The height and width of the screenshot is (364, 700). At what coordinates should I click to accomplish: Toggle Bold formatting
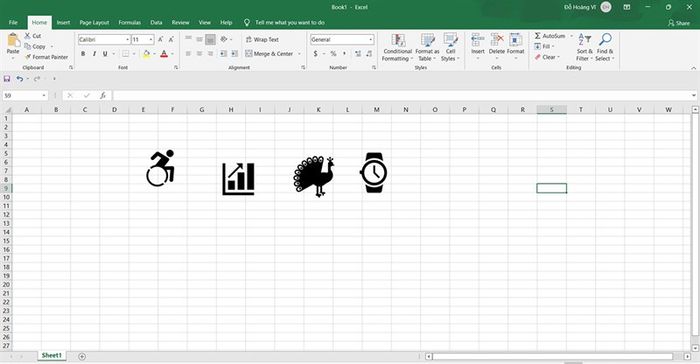click(x=83, y=54)
